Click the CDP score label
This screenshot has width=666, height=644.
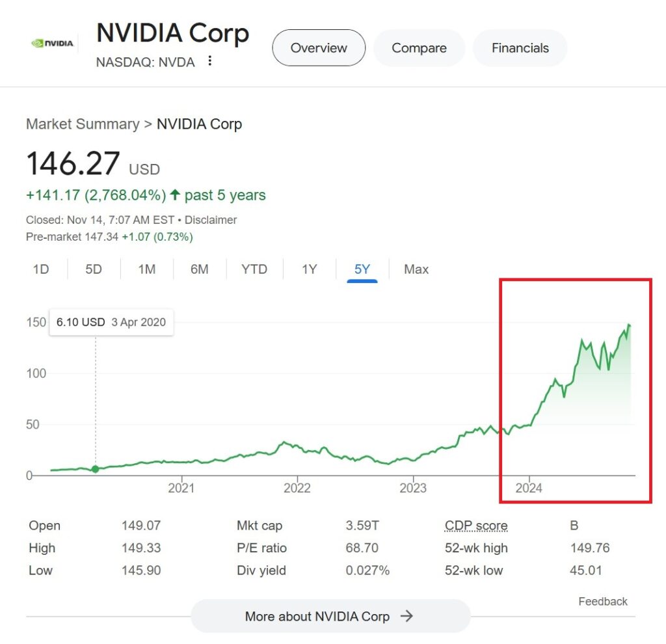click(x=476, y=526)
